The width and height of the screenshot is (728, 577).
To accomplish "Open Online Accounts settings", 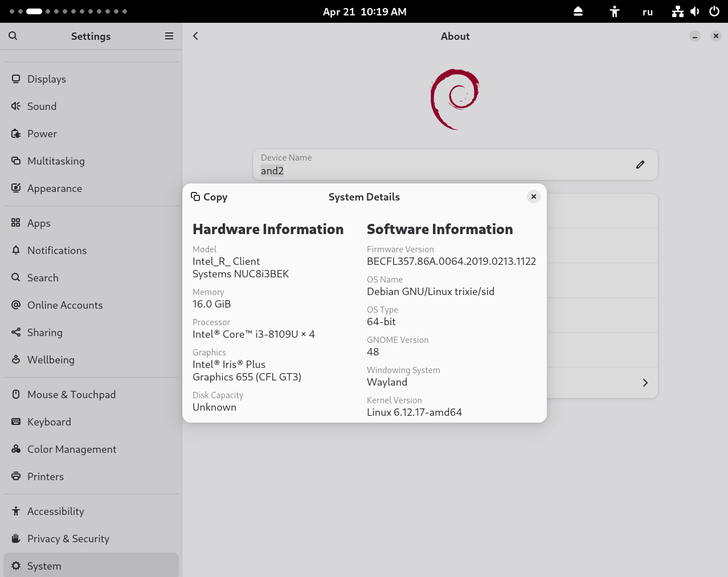I will (91, 305).
